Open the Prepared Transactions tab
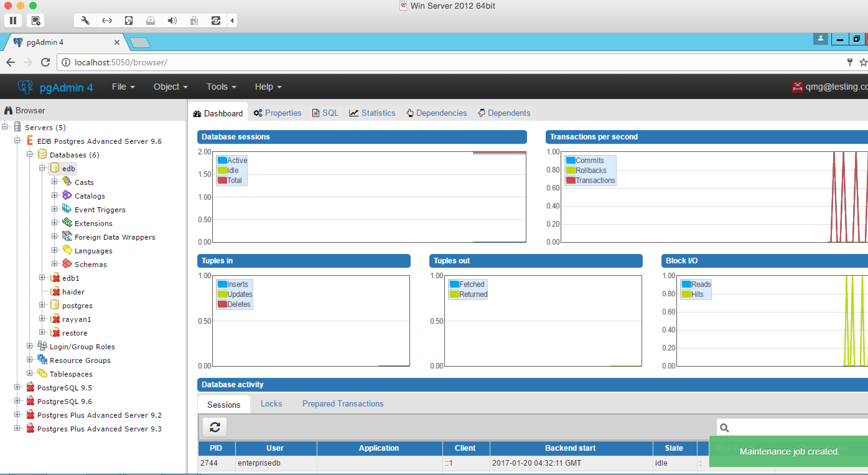The image size is (868, 475). [343, 403]
